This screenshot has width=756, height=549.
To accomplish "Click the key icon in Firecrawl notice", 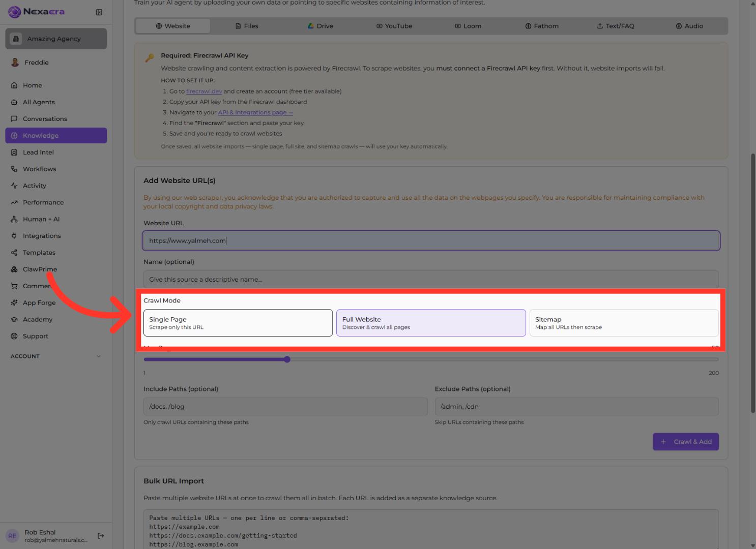I will click(150, 57).
